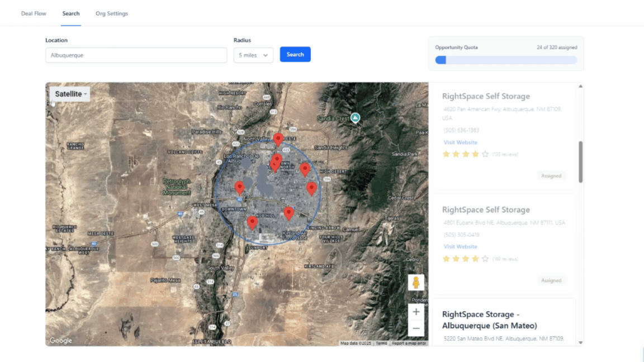Image resolution: width=644 pixels, height=362 pixels.
Task: Click the Google logo on the map
Action: 61,340
